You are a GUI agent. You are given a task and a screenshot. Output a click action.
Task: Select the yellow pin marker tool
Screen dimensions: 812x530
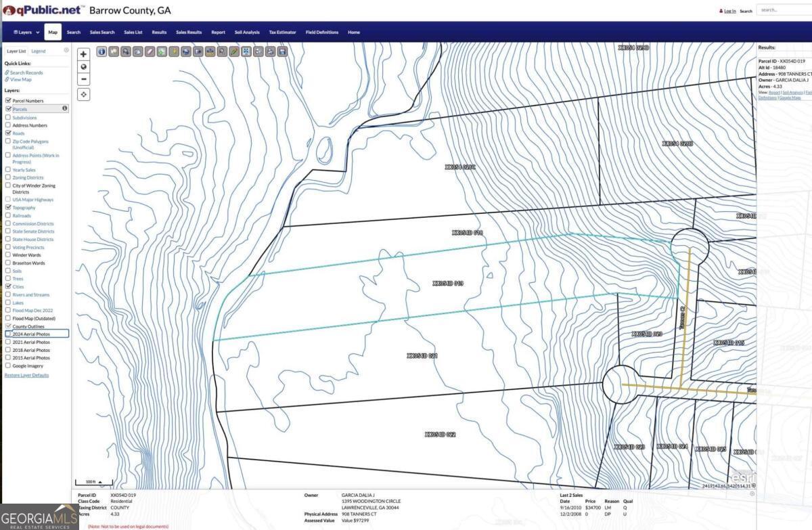coord(174,51)
